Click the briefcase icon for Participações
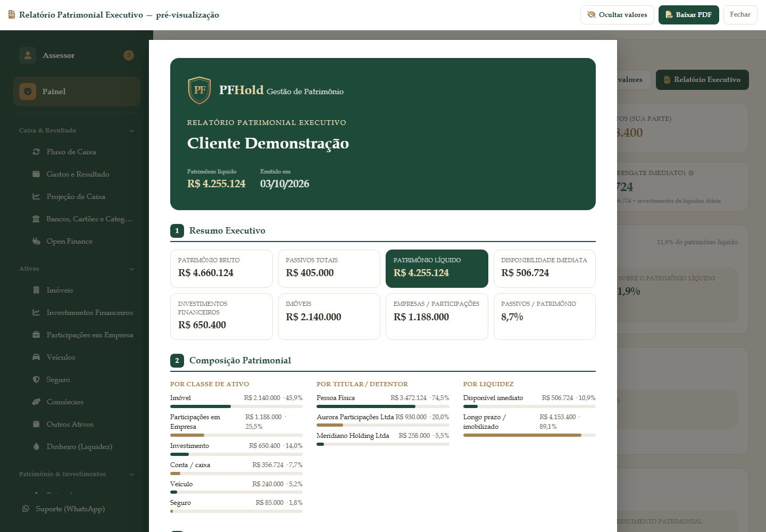Screen dimensions: 766x532 click(x=36, y=335)
